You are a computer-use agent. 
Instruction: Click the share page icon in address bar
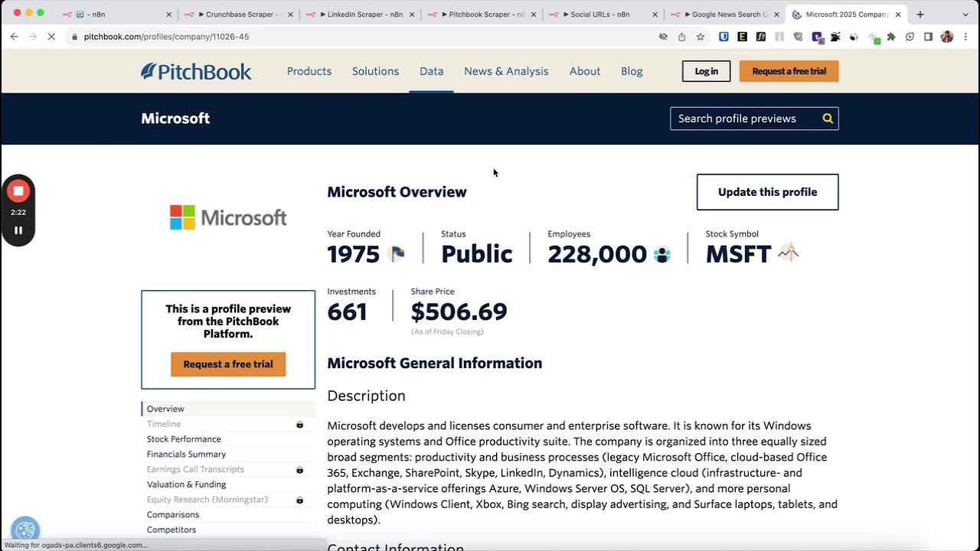point(681,37)
